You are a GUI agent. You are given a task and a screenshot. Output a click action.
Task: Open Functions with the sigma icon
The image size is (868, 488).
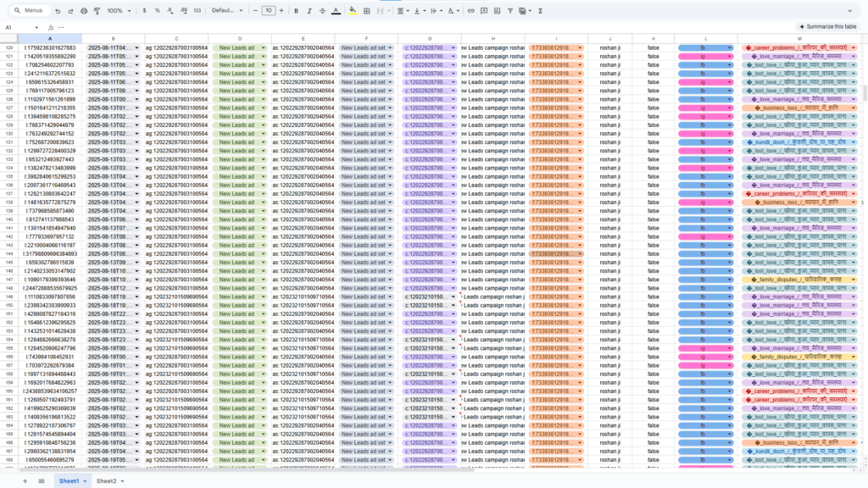(x=541, y=11)
